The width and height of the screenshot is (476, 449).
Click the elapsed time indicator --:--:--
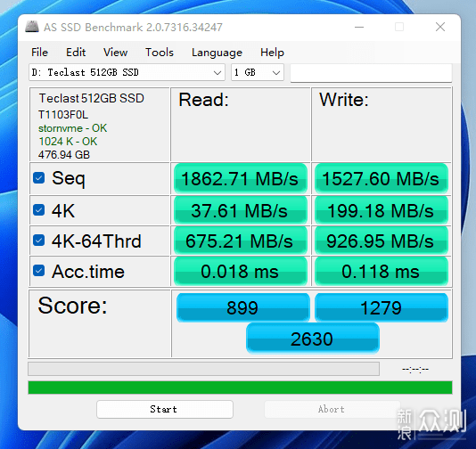415,369
